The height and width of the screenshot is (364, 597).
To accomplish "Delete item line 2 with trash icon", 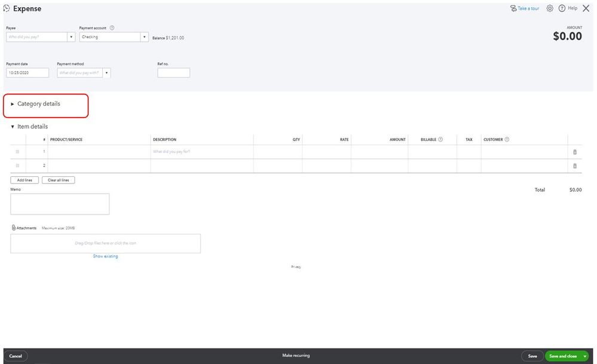I will coord(574,166).
